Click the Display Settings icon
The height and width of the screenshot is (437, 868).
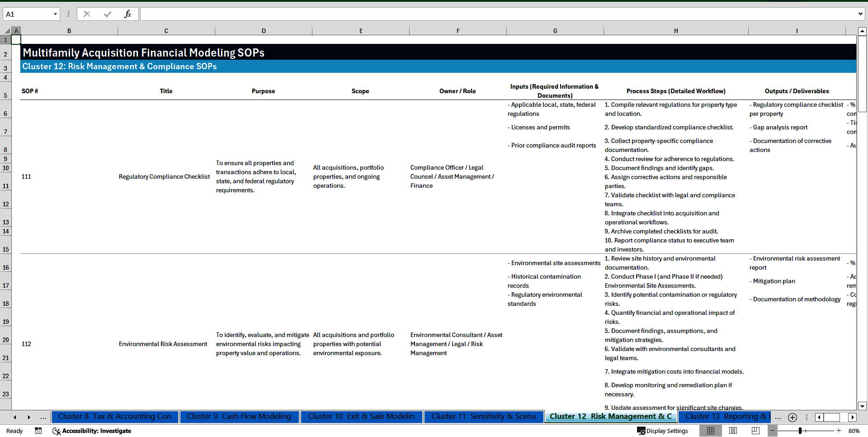coord(641,431)
